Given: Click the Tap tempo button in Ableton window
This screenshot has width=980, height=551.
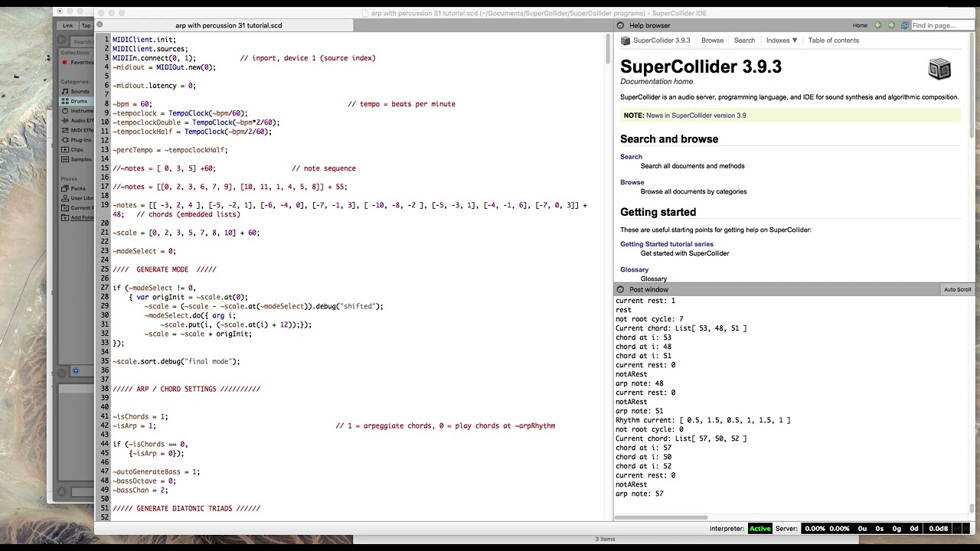Looking at the screenshot, I should pyautogui.click(x=86, y=25).
